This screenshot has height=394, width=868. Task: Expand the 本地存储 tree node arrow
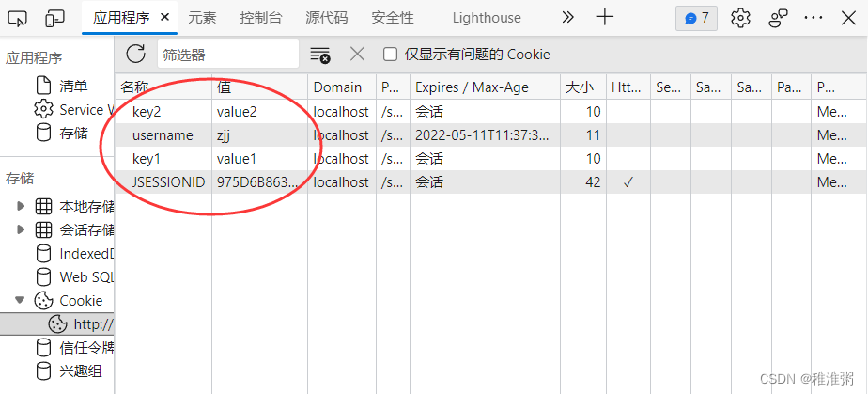[21, 206]
